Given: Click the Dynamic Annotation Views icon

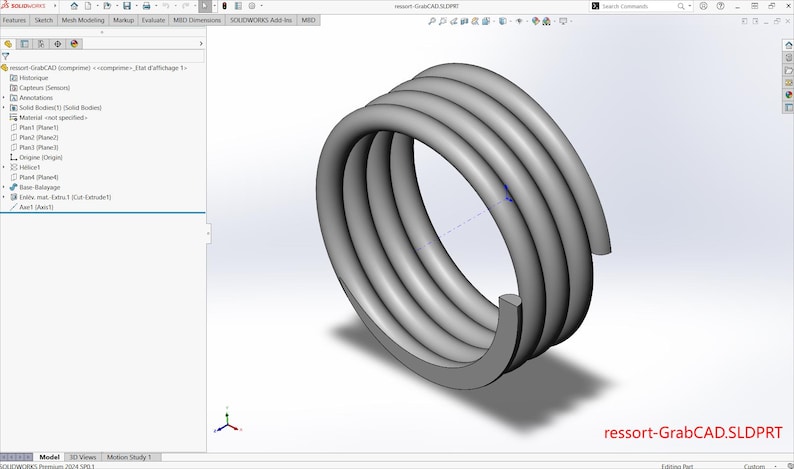Looking at the screenshot, I should 475,21.
